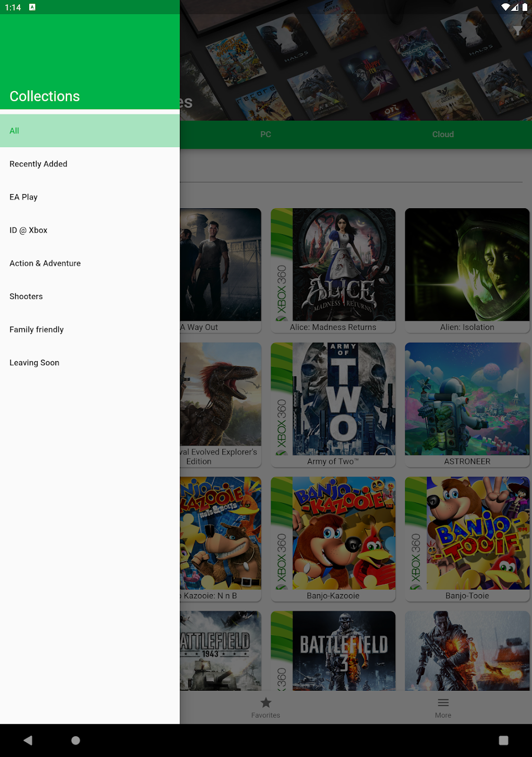
Task: Open Banjo-Tooie game card
Action: pos(467,539)
